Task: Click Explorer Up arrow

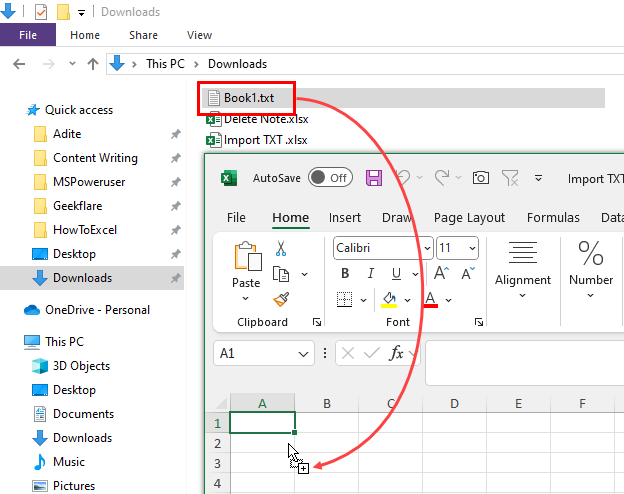Action: (93, 64)
